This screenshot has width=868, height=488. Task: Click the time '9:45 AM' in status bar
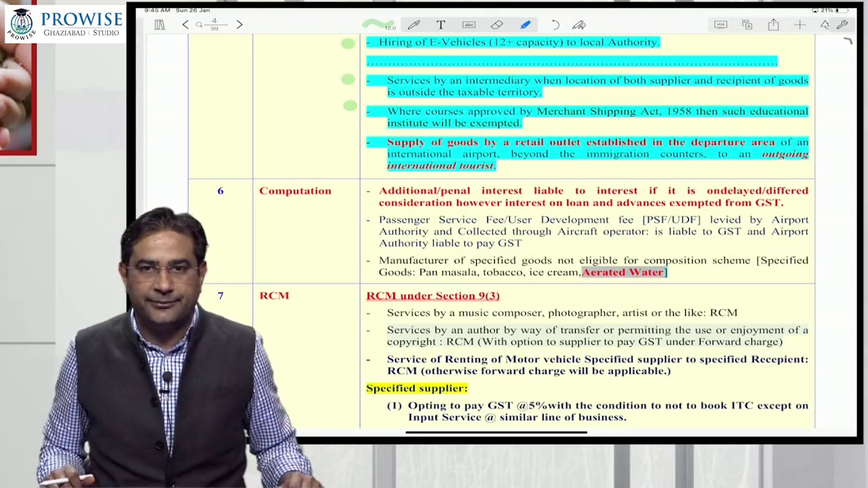(157, 10)
